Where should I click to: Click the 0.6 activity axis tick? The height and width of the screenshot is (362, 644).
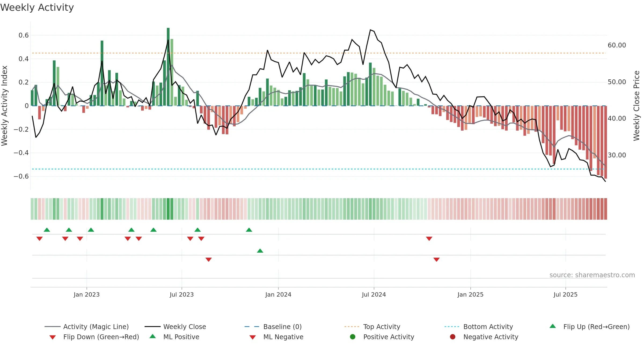click(24, 35)
